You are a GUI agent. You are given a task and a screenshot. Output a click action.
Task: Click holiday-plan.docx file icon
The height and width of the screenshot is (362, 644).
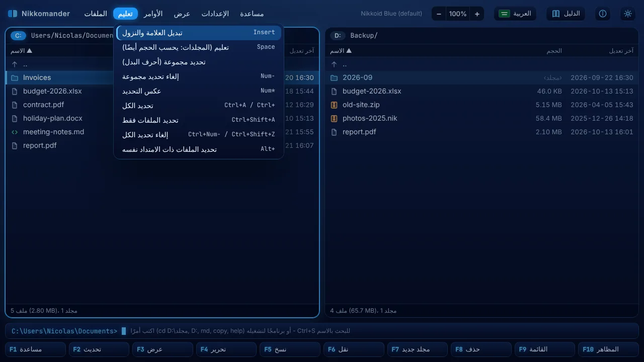pos(15,119)
